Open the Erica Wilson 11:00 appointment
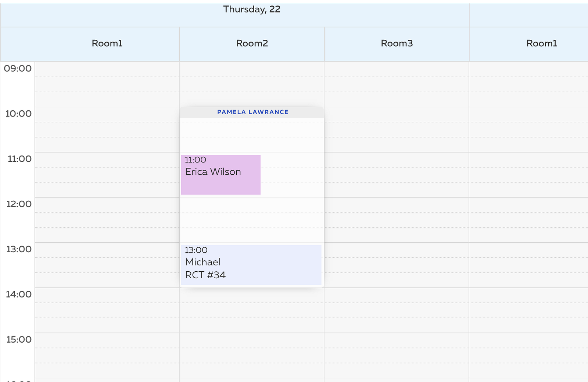Image resolution: width=588 pixels, height=382 pixels. point(220,174)
